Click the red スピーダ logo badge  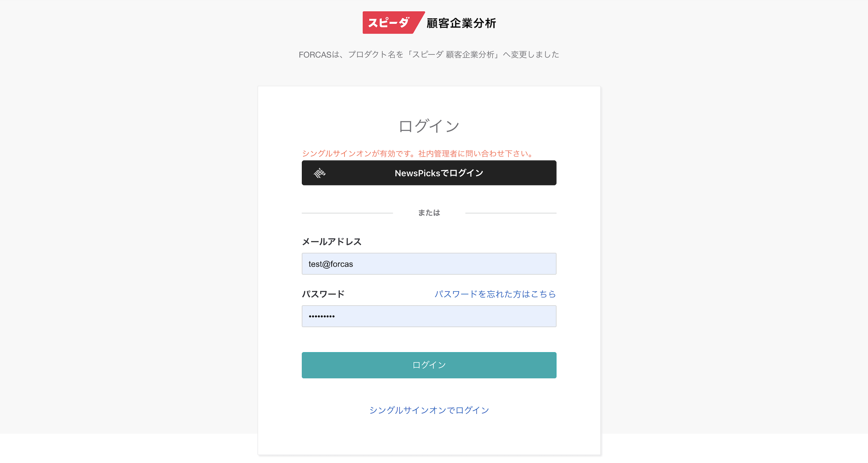click(x=389, y=23)
